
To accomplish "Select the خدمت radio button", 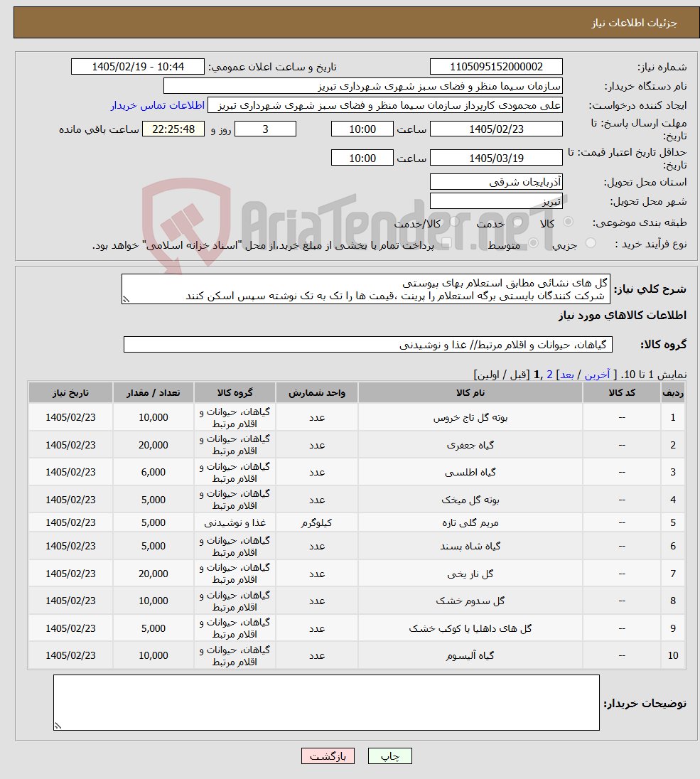I will 517,222.
